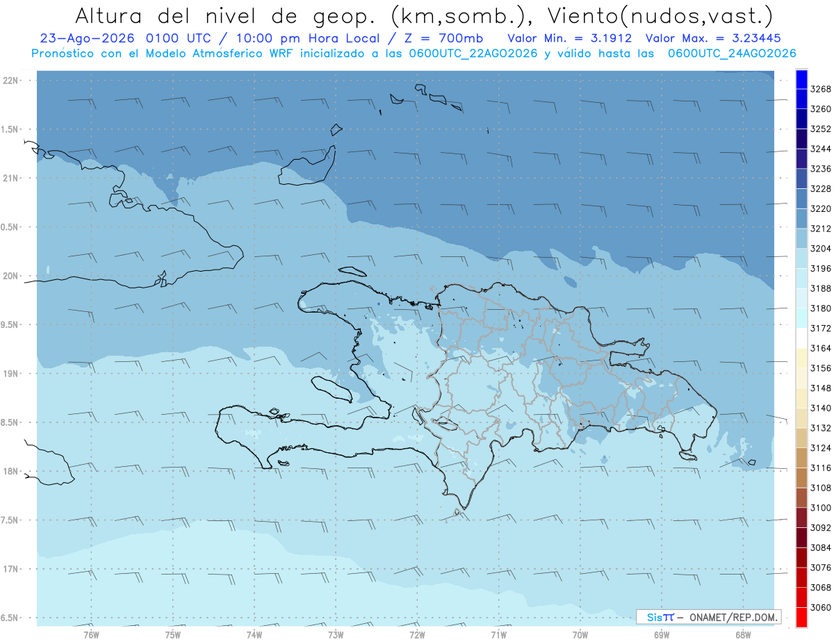834x644 pixels.
Task: Click the '0600UTC_22AGO2026' initialization time
Action: 473,53
